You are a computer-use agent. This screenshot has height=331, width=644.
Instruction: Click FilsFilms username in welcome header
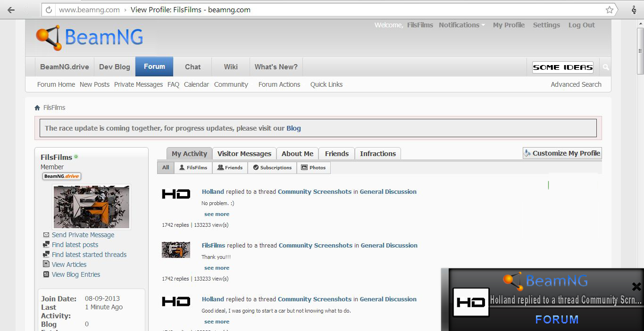(x=420, y=25)
